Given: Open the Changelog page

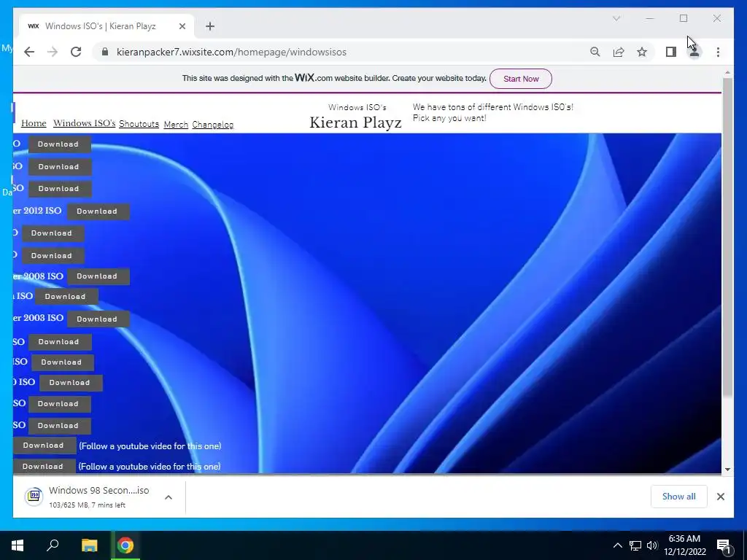Looking at the screenshot, I should pyautogui.click(x=212, y=124).
